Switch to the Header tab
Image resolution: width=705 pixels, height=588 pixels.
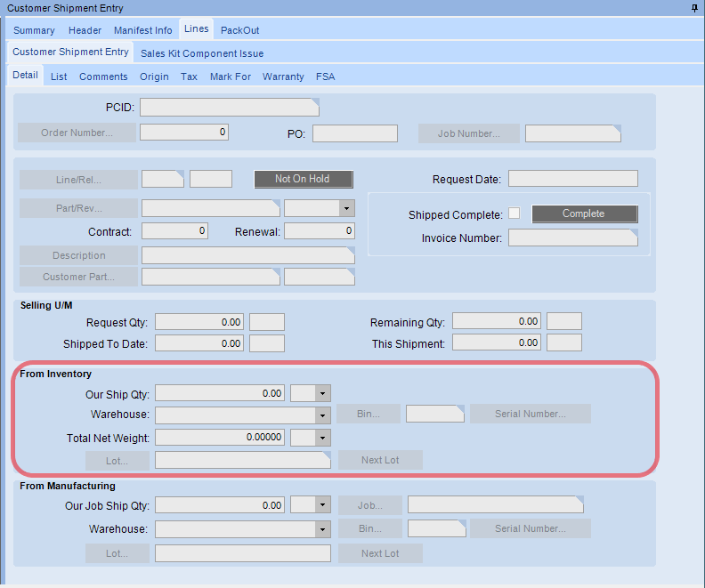(x=85, y=30)
